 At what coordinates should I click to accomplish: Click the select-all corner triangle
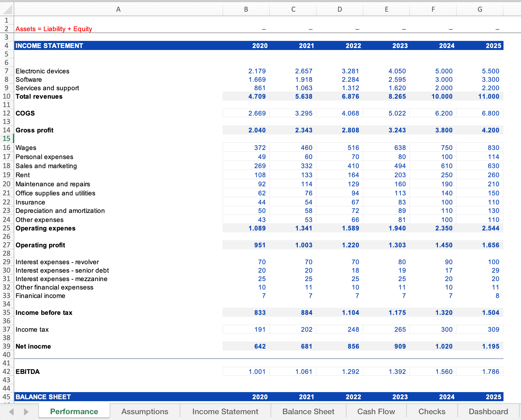pos(7,9)
